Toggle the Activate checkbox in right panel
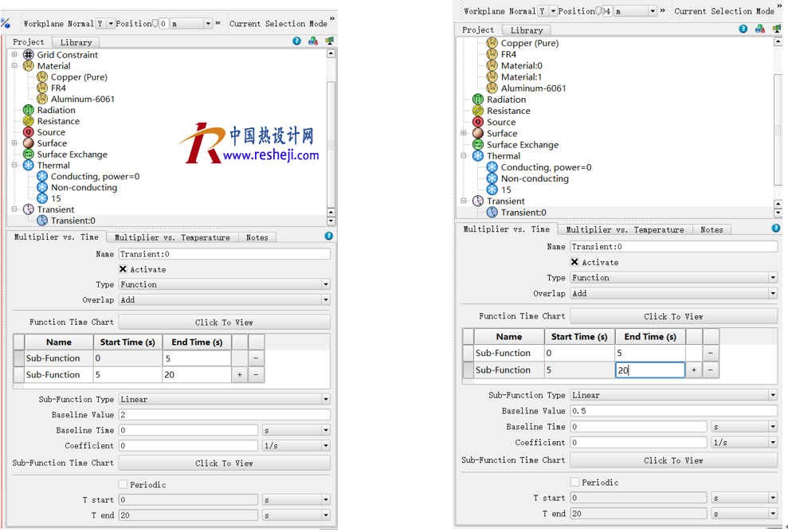Image resolution: width=788 pixels, height=532 pixels. point(574,262)
